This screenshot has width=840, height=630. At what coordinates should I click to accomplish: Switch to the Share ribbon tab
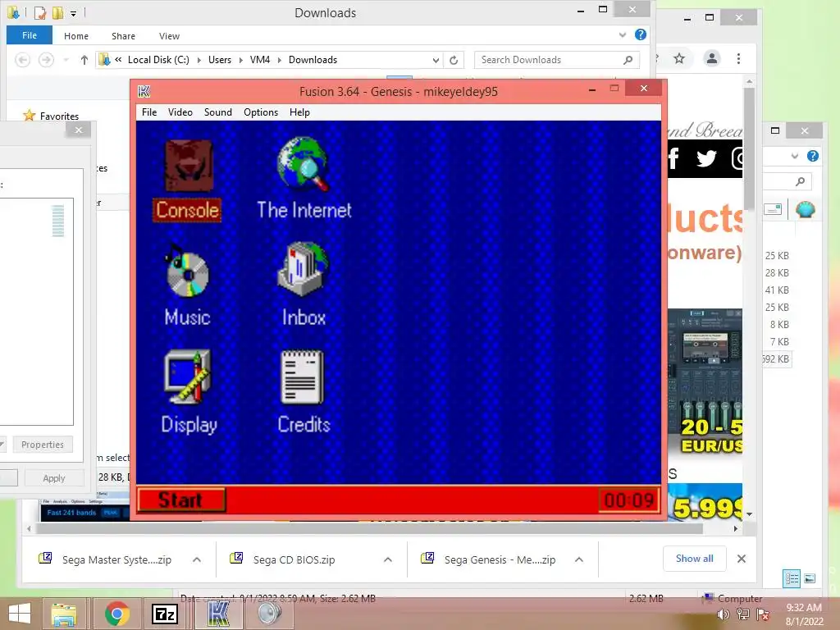pyautogui.click(x=123, y=36)
